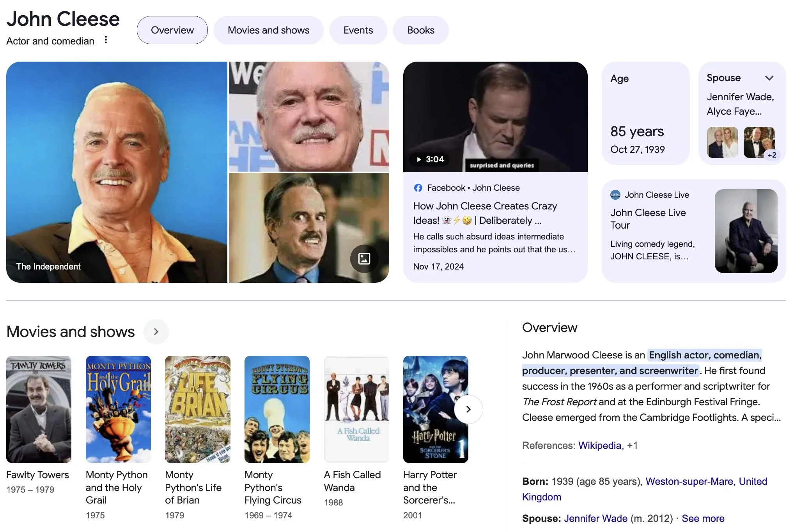This screenshot has width=794, height=532.
Task: Select the Overview tab
Action: coord(172,30)
